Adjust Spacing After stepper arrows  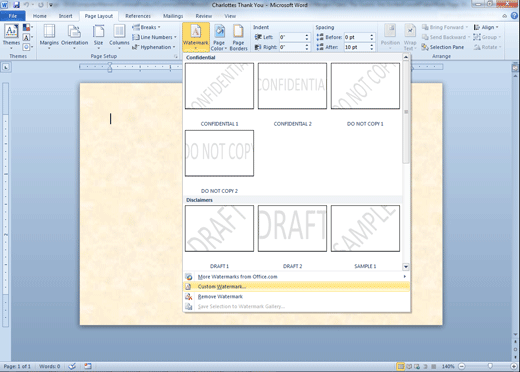click(x=372, y=47)
